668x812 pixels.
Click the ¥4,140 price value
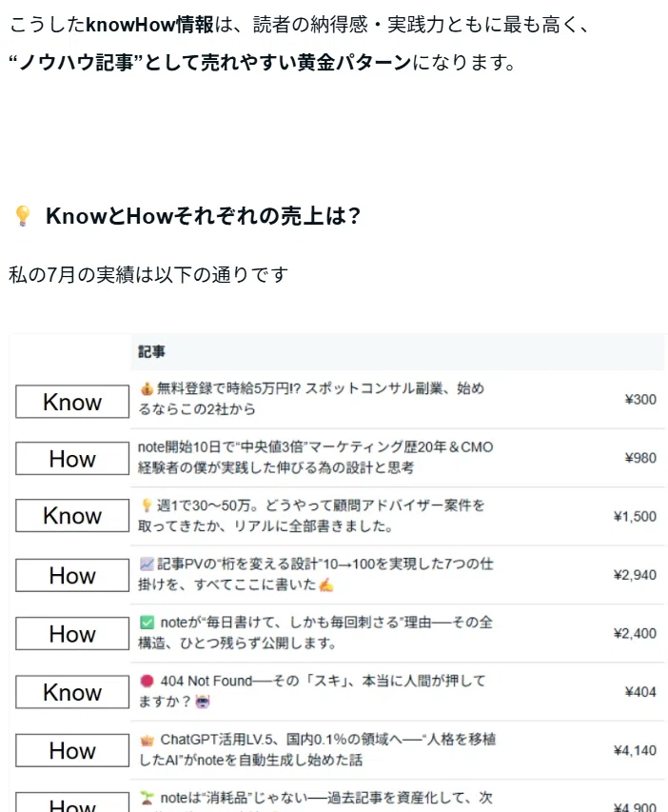(635, 751)
